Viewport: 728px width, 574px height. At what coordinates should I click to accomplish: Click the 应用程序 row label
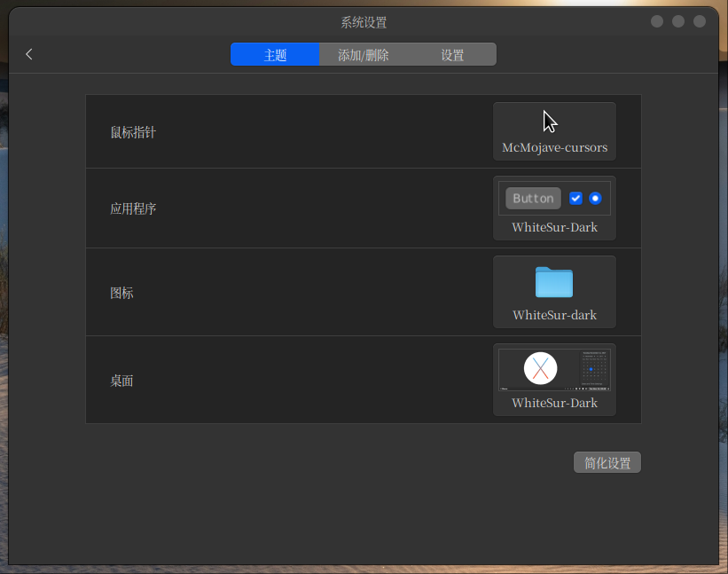(x=133, y=209)
